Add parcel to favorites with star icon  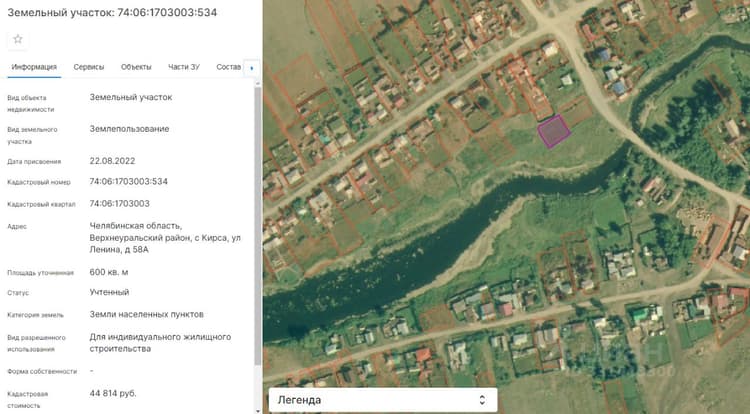18,39
